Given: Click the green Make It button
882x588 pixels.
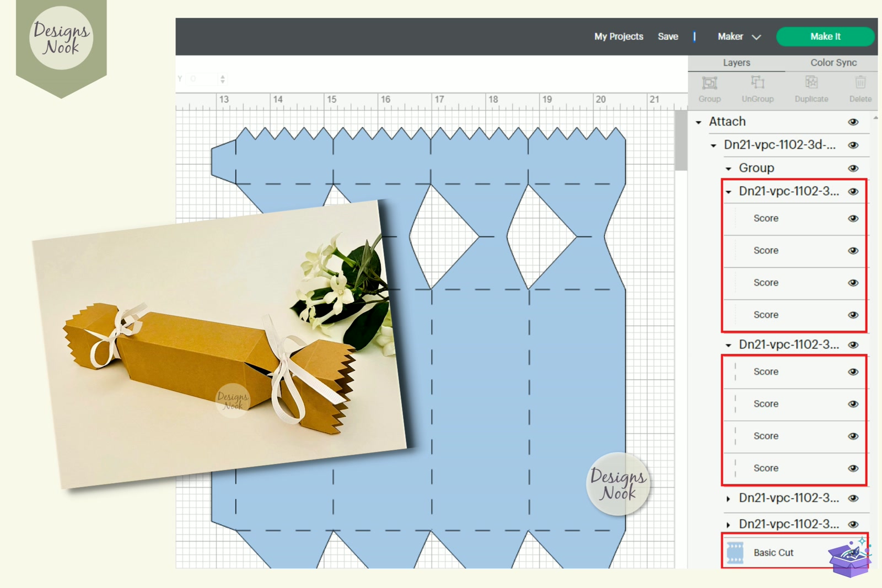Looking at the screenshot, I should pyautogui.click(x=825, y=36).
